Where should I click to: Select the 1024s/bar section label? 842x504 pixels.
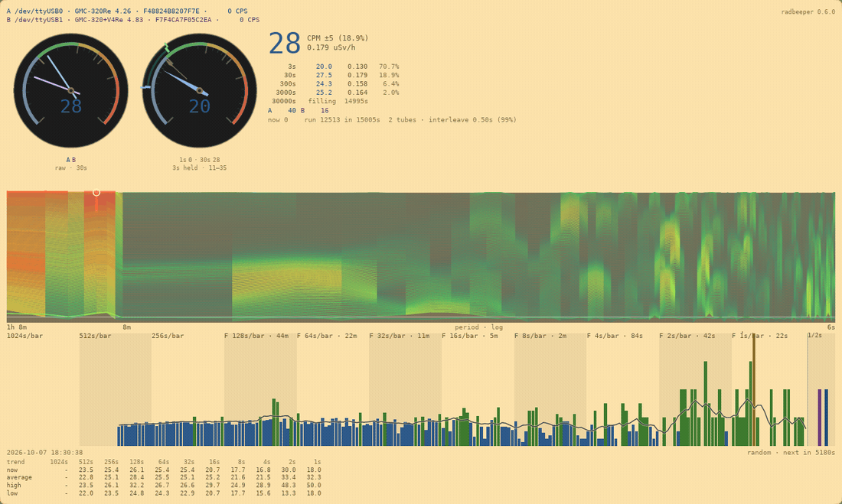(24, 336)
